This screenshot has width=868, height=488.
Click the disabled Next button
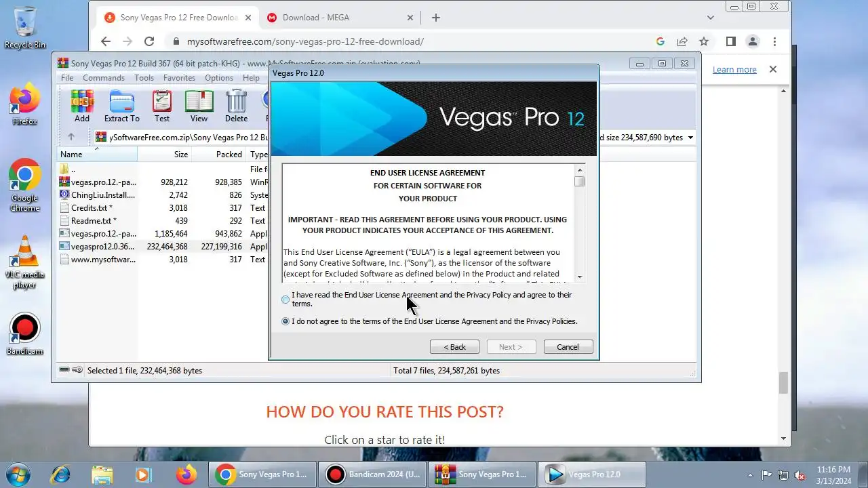[511, 347]
